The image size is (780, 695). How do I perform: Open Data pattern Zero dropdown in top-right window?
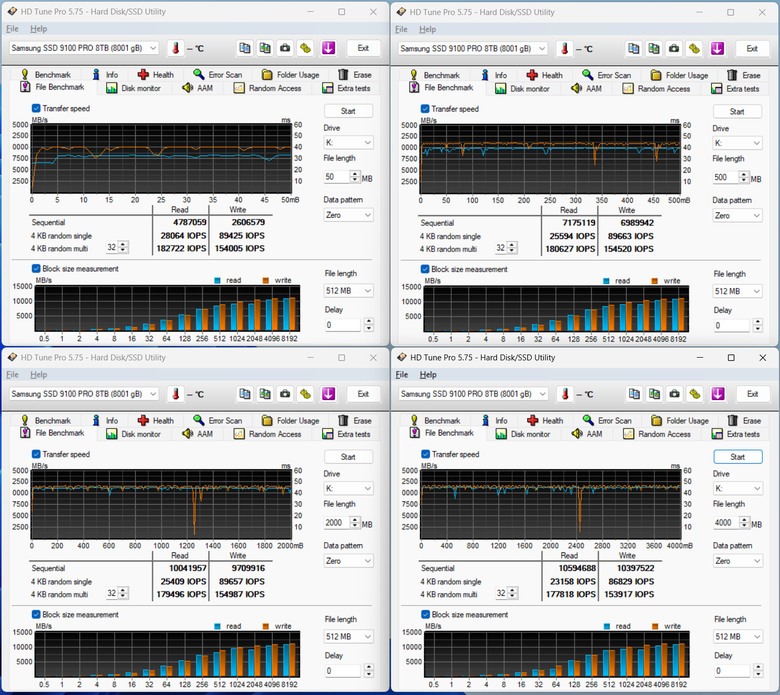tap(737, 215)
